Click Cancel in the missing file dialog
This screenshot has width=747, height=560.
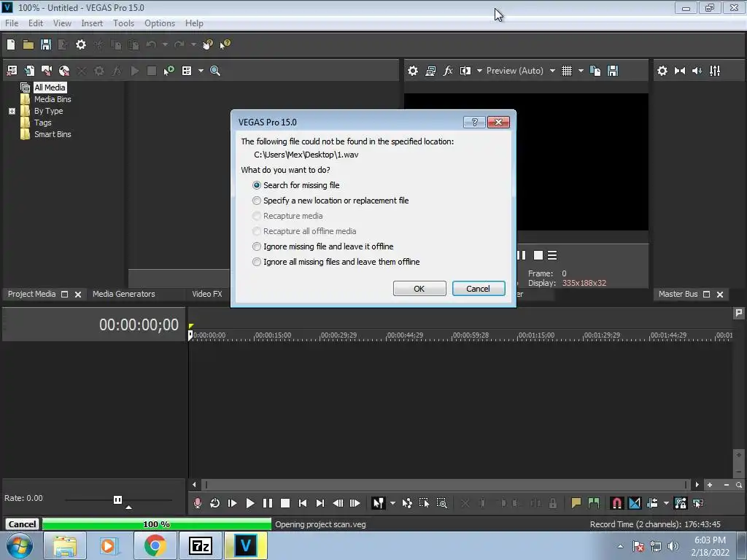pos(479,289)
